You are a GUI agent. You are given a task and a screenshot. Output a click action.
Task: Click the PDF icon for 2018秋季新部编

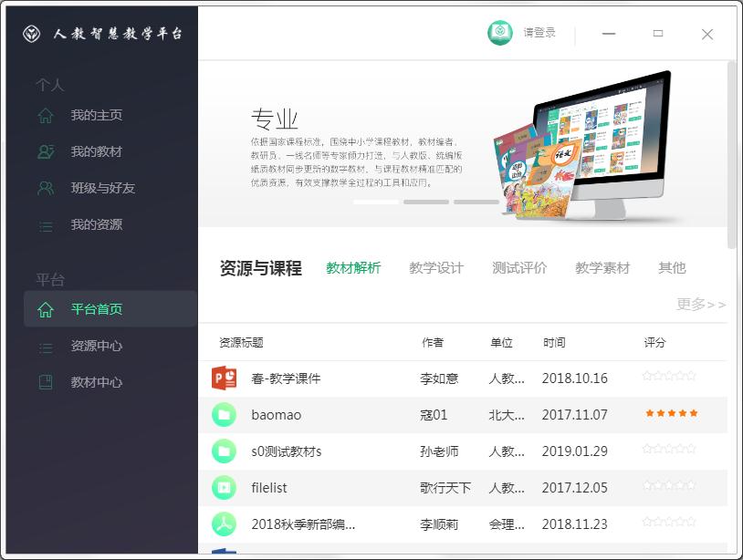coord(225,524)
